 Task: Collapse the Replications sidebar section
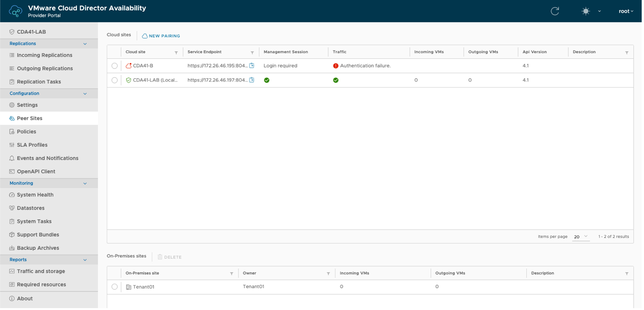[85, 44]
